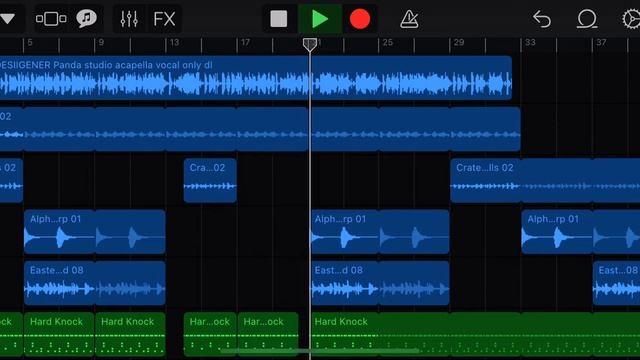Select the long 'Hard Knock' region after playhead

(476, 334)
